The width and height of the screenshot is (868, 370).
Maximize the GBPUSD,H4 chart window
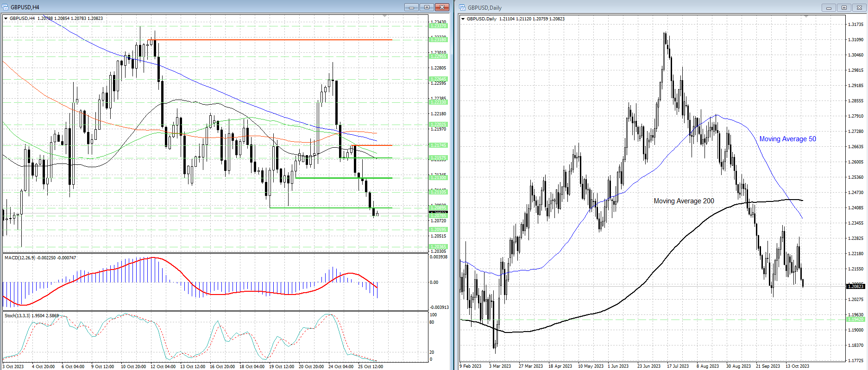click(427, 7)
